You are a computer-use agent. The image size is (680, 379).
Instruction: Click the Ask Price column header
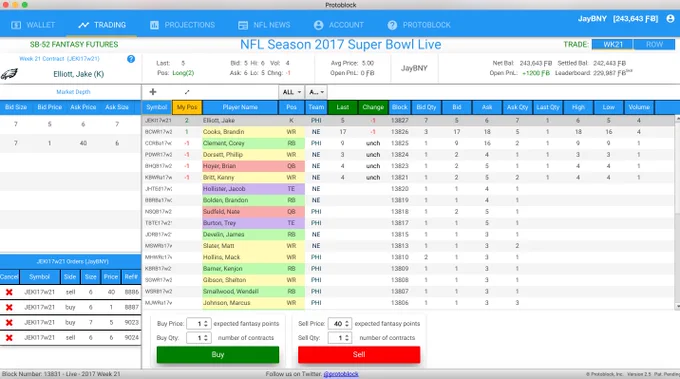tap(83, 107)
